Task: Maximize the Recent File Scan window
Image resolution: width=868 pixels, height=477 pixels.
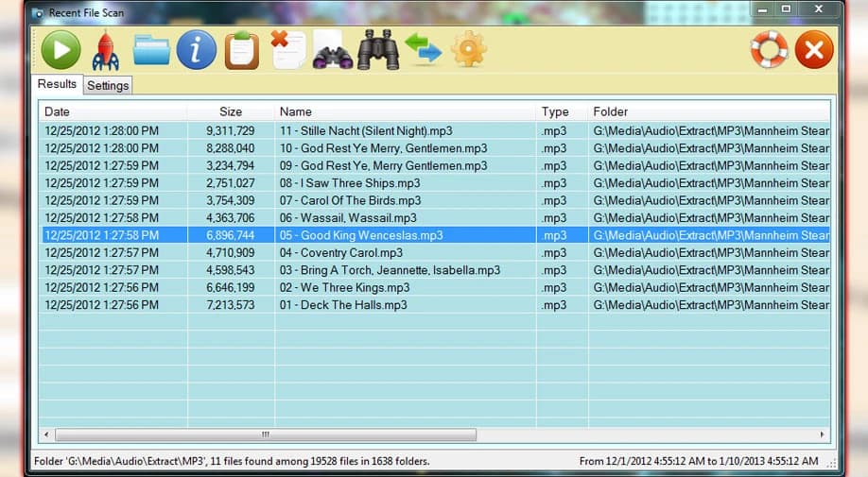Action: pos(786,9)
